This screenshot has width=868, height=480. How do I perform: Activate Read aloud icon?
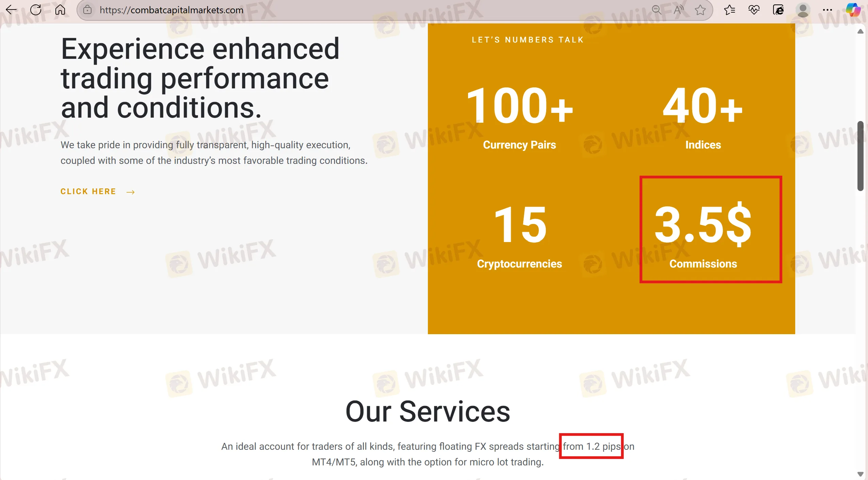coord(679,10)
